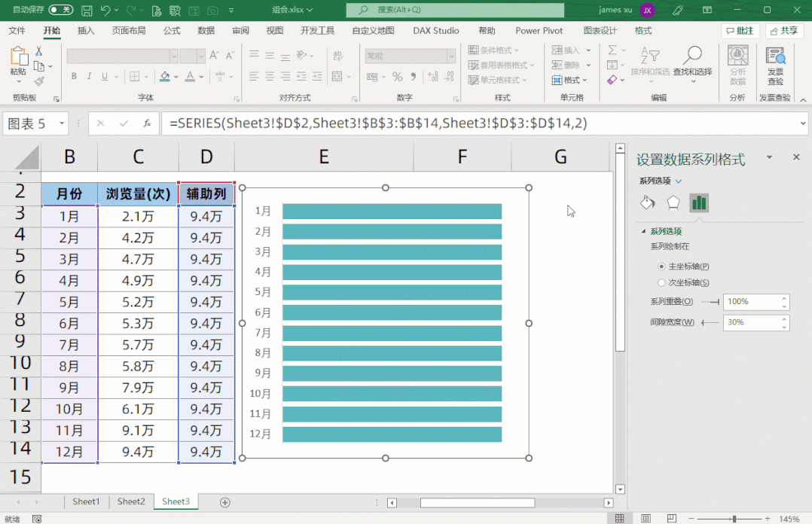Toggle Underline formatting
Screen dimensions: 812x524
tap(105, 77)
